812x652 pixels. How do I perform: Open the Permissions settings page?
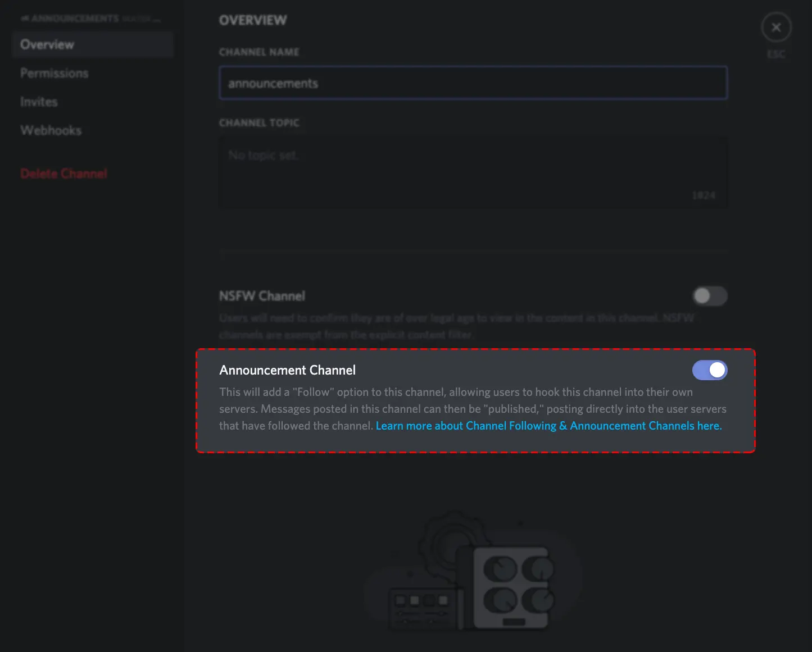[x=55, y=73]
